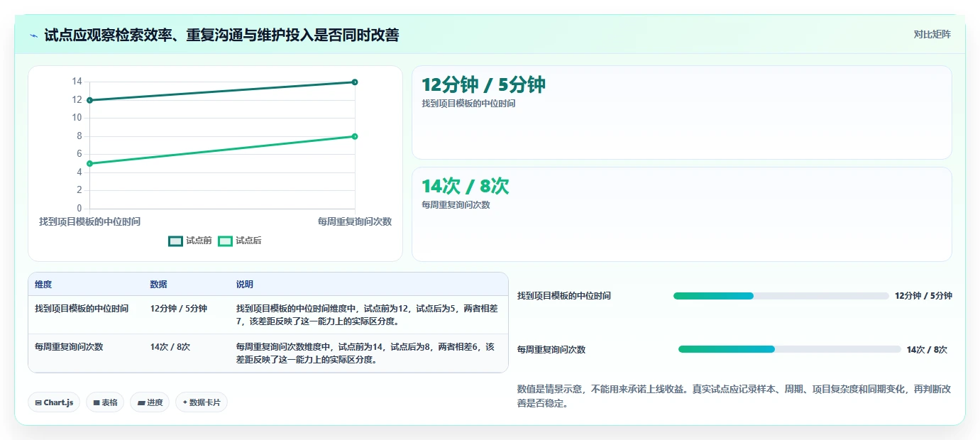The width and height of the screenshot is (980, 440).
Task: Click the 说明 column header
Action: 245,285
